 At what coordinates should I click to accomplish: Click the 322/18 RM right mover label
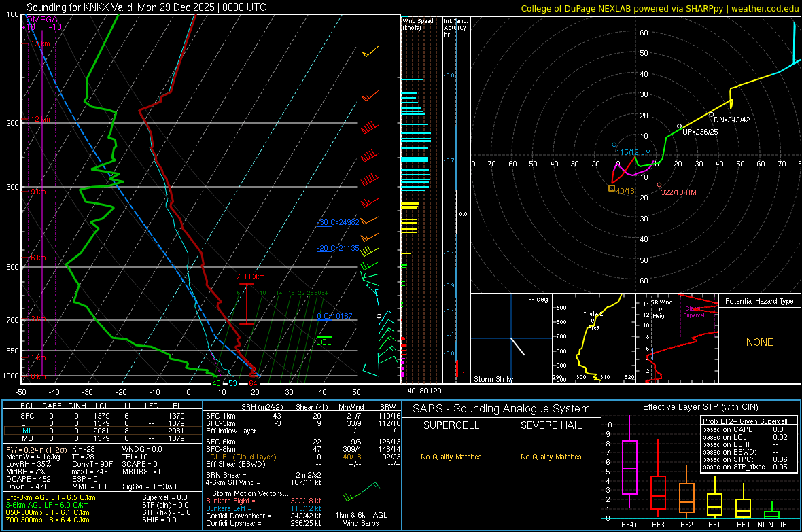click(678, 192)
